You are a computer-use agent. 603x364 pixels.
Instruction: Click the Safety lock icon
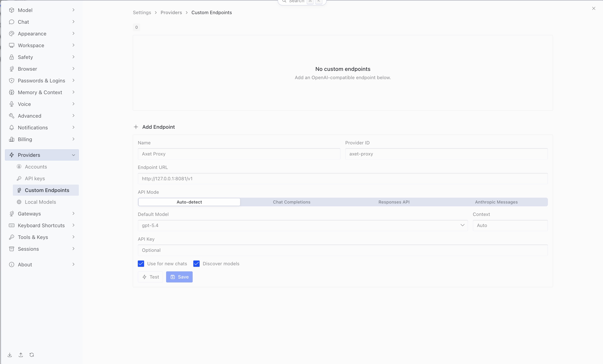(12, 57)
